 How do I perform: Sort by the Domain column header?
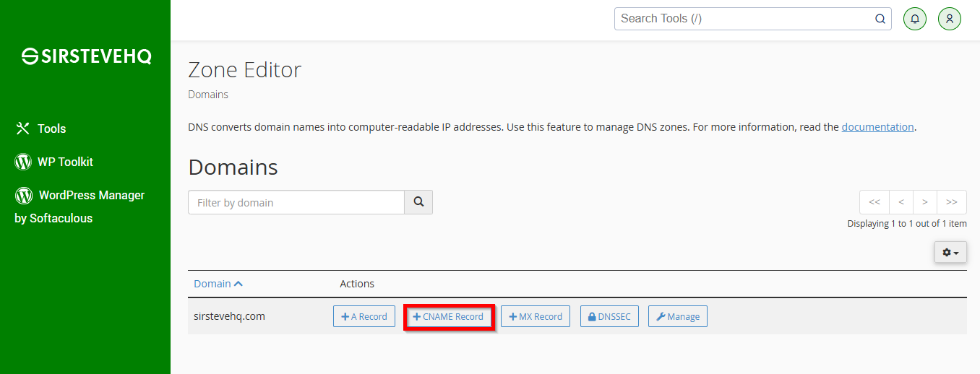(x=218, y=284)
